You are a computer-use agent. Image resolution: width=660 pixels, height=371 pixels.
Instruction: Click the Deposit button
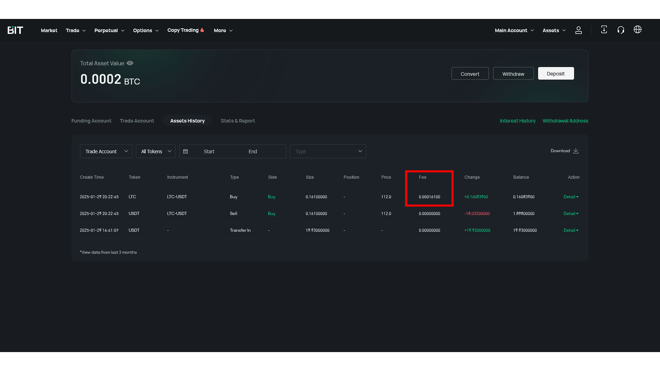coord(556,74)
